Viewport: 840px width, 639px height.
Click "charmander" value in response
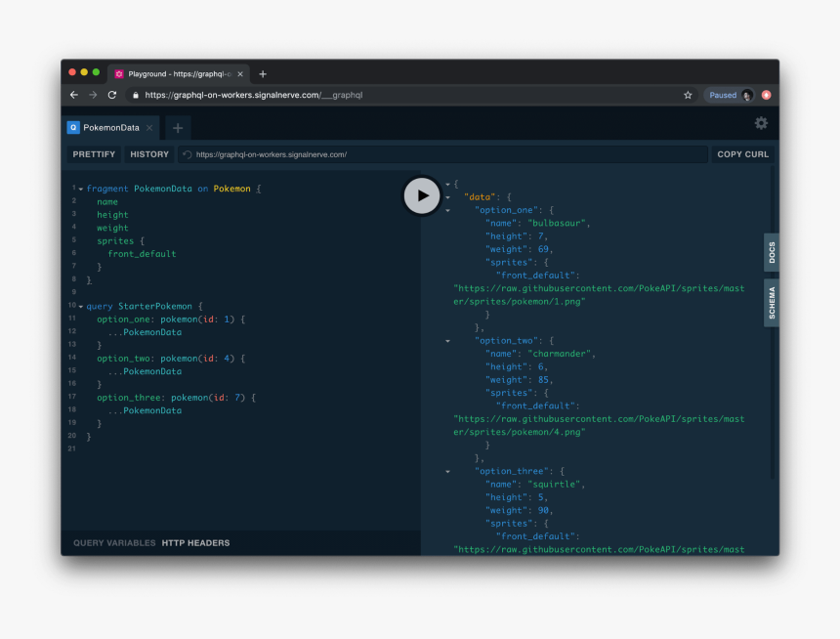(x=560, y=354)
